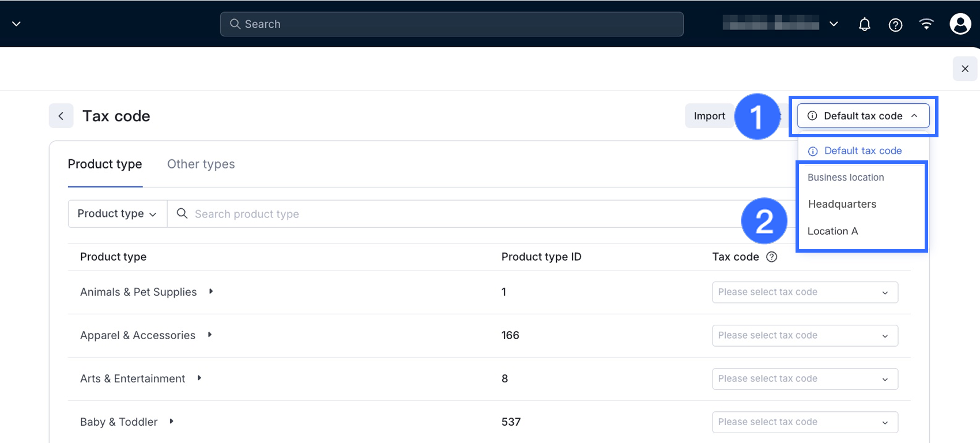The height and width of the screenshot is (443, 980).
Task: Select Location A from the location menu
Action: [832, 231]
